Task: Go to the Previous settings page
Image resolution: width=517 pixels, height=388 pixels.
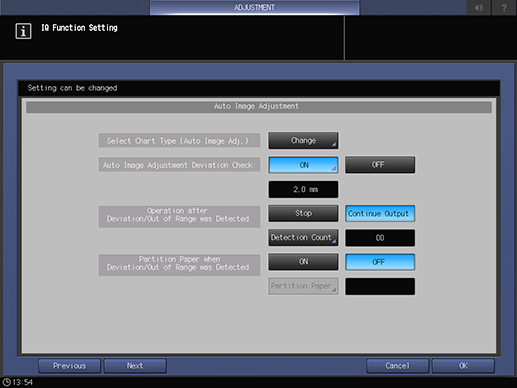Action: pos(69,366)
